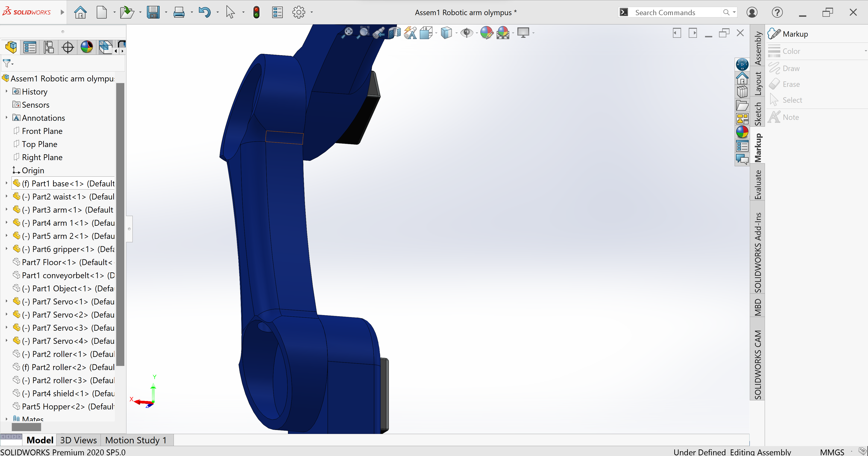
Task: Open the ConfigurationManager tab icon
Action: click(x=49, y=47)
